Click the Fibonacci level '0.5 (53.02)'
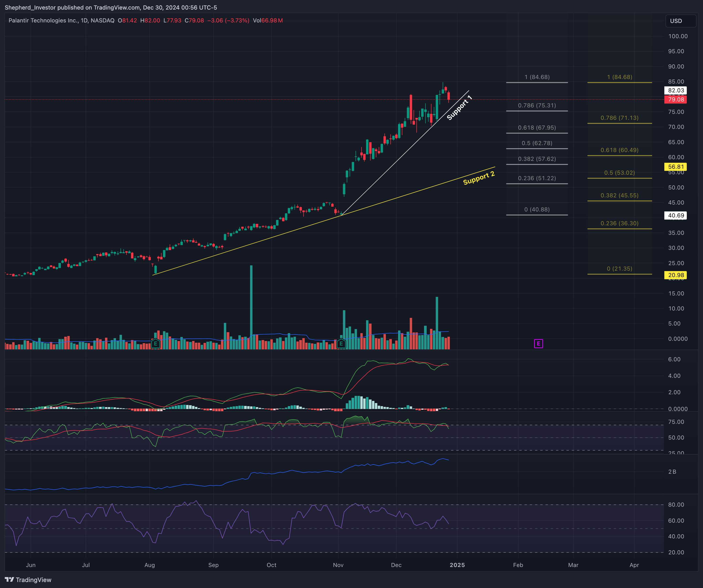Viewport: 703px width, 588px height. tap(619, 173)
